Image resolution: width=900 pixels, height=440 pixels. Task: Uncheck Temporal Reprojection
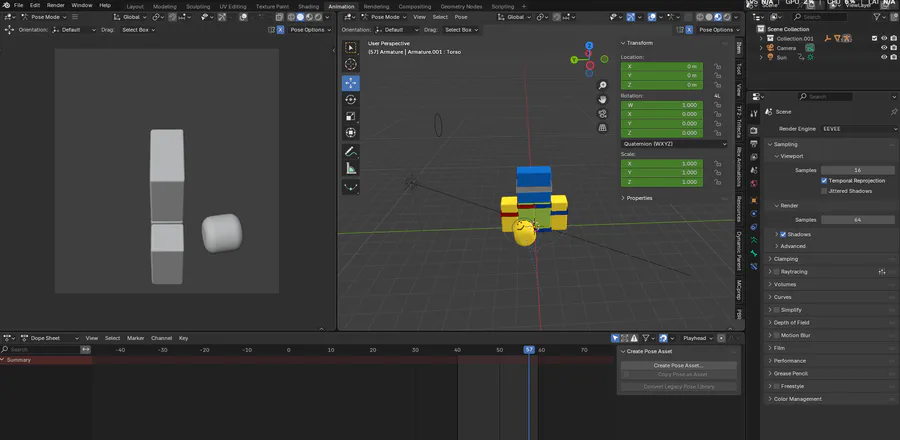(824, 181)
